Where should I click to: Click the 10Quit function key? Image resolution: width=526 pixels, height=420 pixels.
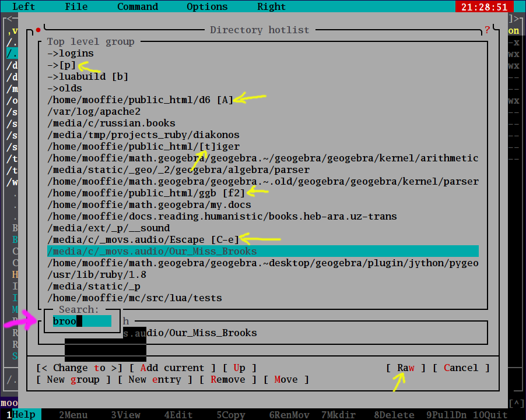pos(490,415)
